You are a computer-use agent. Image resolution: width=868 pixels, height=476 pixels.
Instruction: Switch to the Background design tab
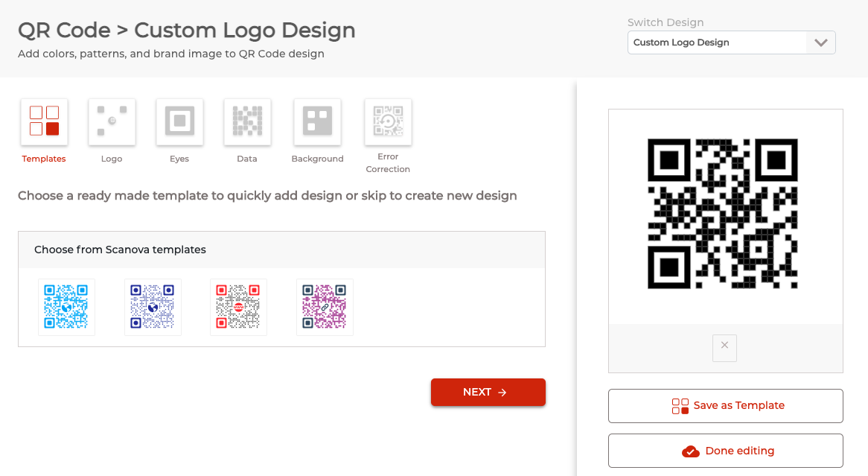tap(318, 121)
